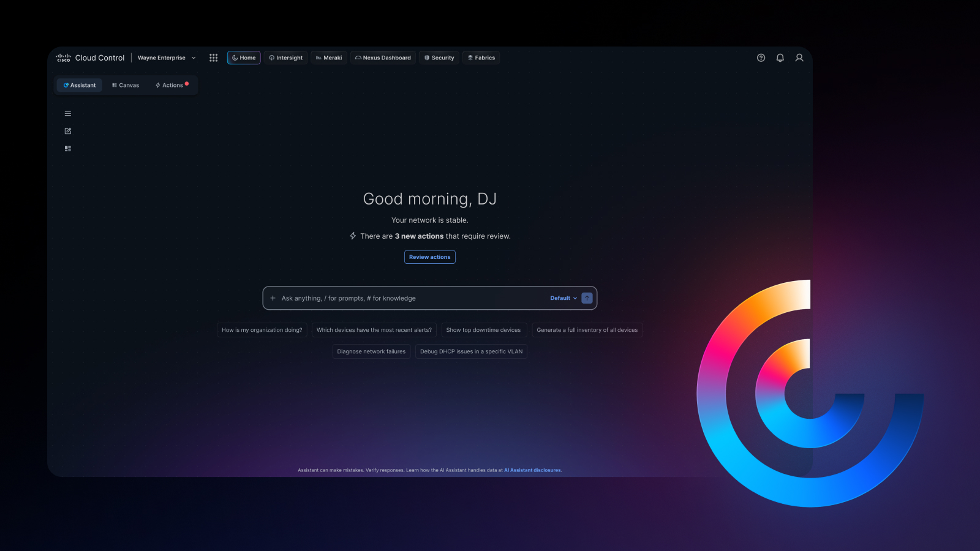Screen dimensions: 980x551
Task: Open the user profile icon
Action: click(799, 58)
